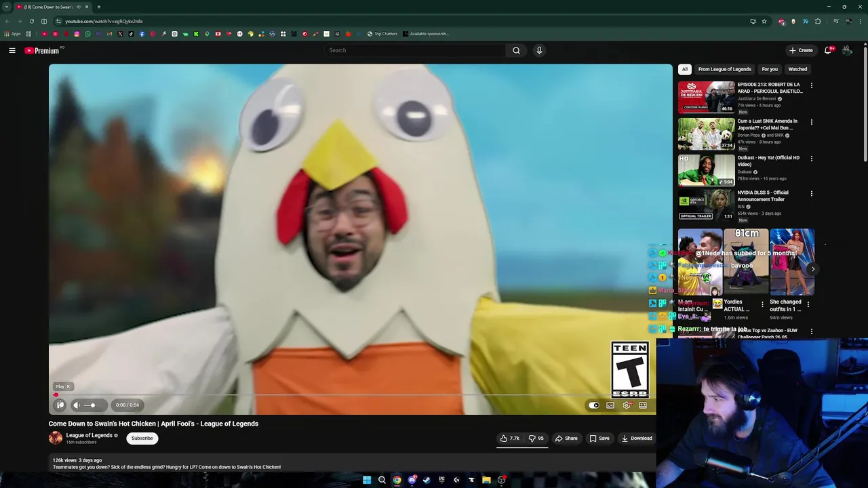Open player settings gear
Screen dimensions: 868x488
point(627,405)
